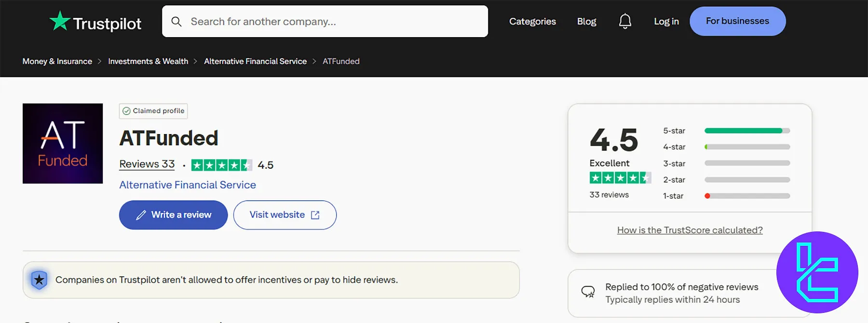Click the Trustpilot star logo

pyautogui.click(x=60, y=21)
